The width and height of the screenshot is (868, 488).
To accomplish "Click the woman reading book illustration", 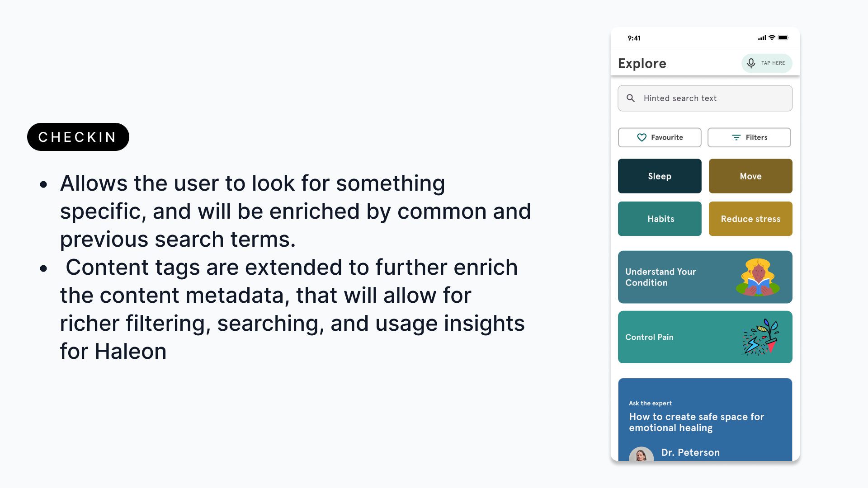I will coord(758,277).
